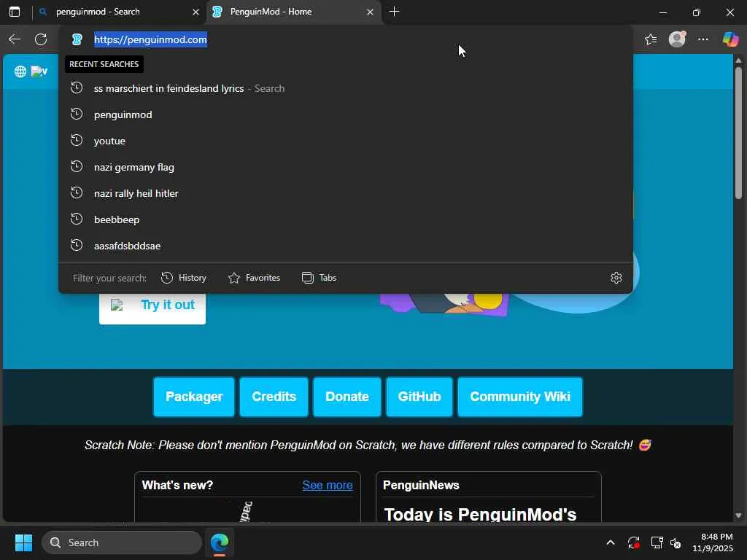Click the 'What's new?' heading
The image size is (747, 560).
(x=177, y=485)
